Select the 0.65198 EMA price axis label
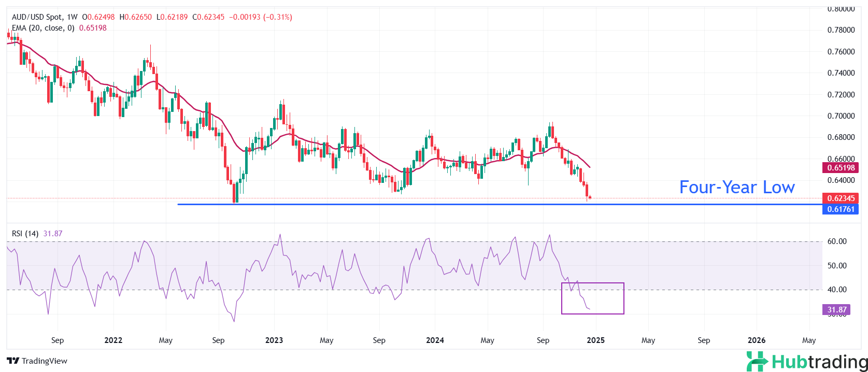Viewport: 868px width, 372px height. [x=840, y=168]
